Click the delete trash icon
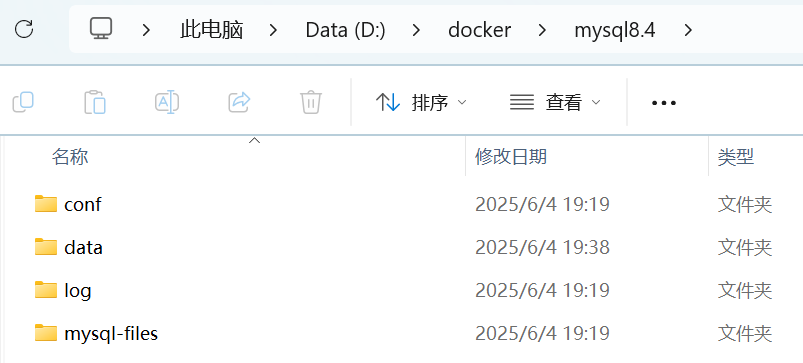This screenshot has height=363, width=803. [x=311, y=102]
